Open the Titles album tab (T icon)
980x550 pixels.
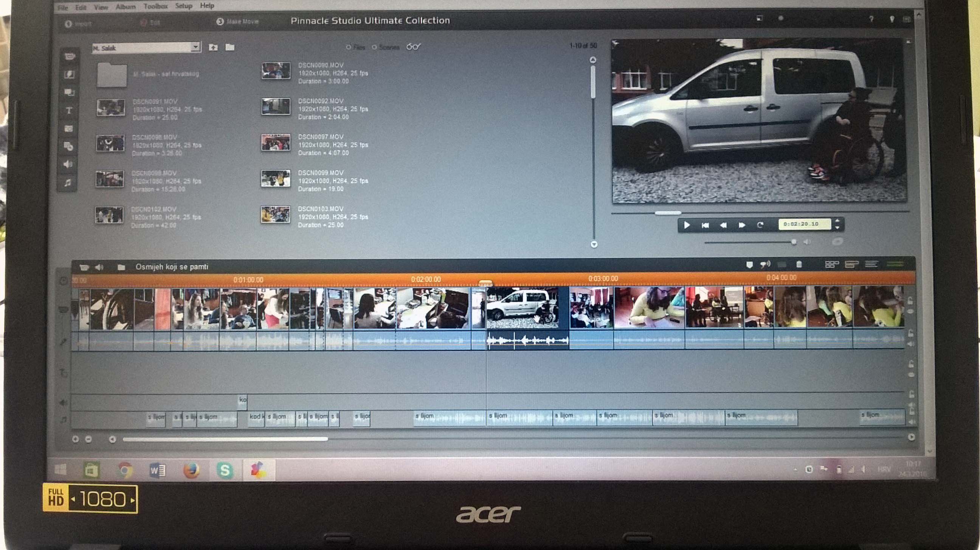[69, 111]
